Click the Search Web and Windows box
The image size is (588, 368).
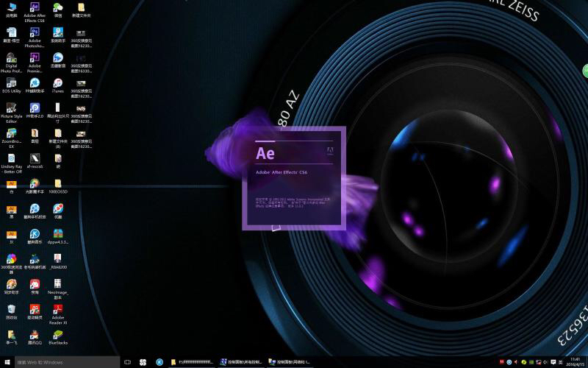(67, 362)
